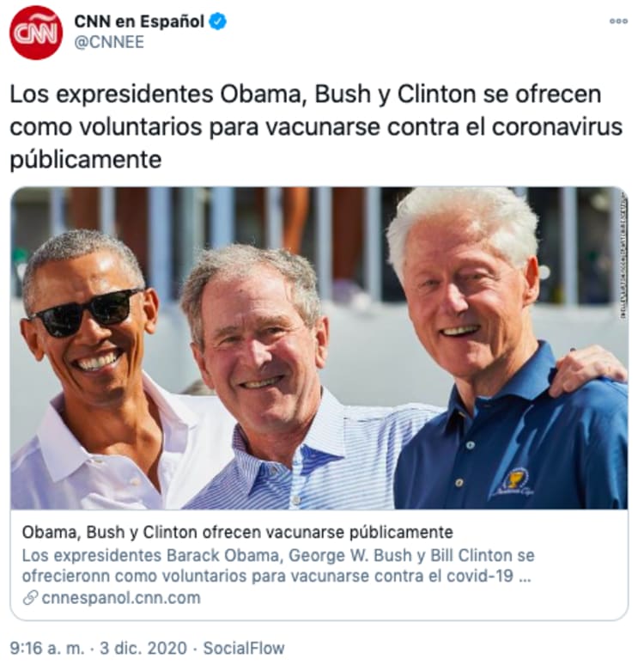
Task: Open the SocialFlow source label
Action: (x=244, y=648)
